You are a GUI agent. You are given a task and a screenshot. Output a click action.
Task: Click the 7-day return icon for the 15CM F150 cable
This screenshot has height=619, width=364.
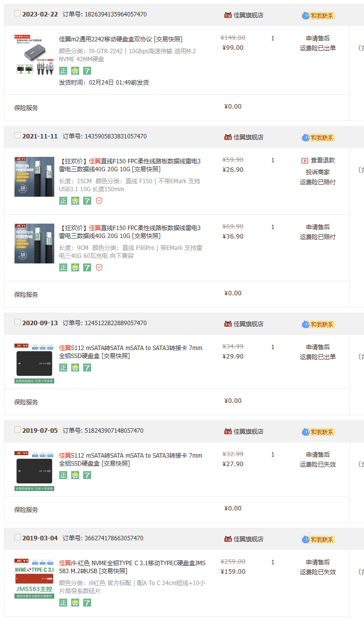point(87,201)
